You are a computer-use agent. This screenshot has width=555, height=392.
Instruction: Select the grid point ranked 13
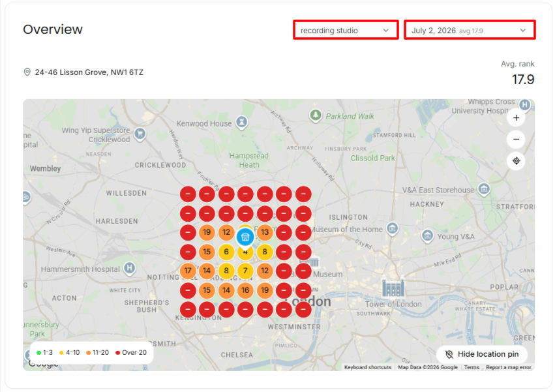tap(265, 232)
